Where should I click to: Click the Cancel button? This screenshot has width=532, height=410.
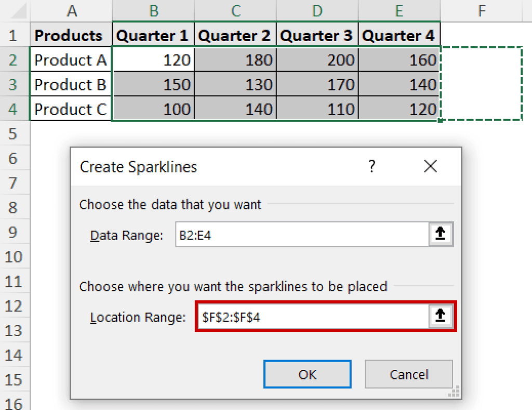coord(408,374)
